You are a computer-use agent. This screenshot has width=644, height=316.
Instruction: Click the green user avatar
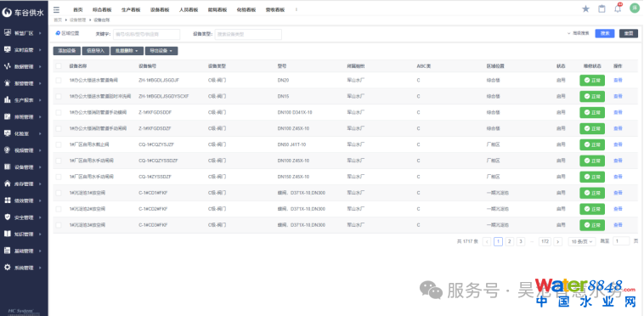click(x=635, y=8)
